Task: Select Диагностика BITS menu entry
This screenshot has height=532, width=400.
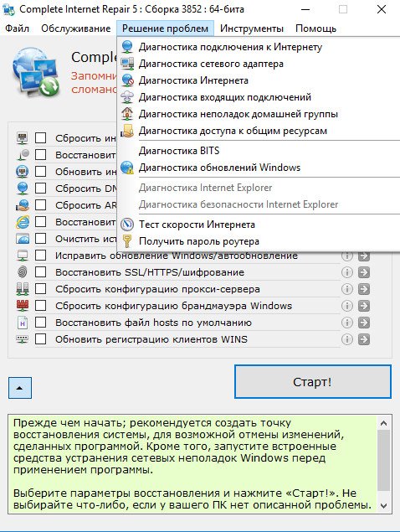Action: coord(179,151)
